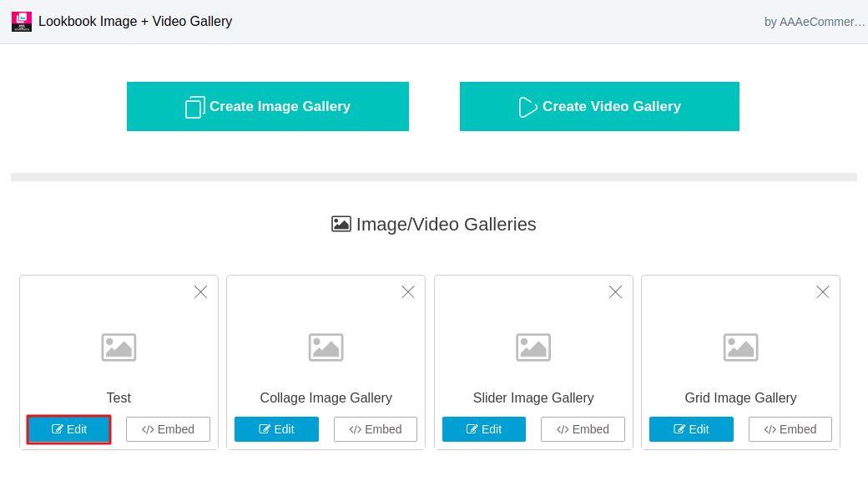Image resolution: width=868 pixels, height=481 pixels.
Task: Embed the Slider Image Gallery
Action: click(x=583, y=429)
